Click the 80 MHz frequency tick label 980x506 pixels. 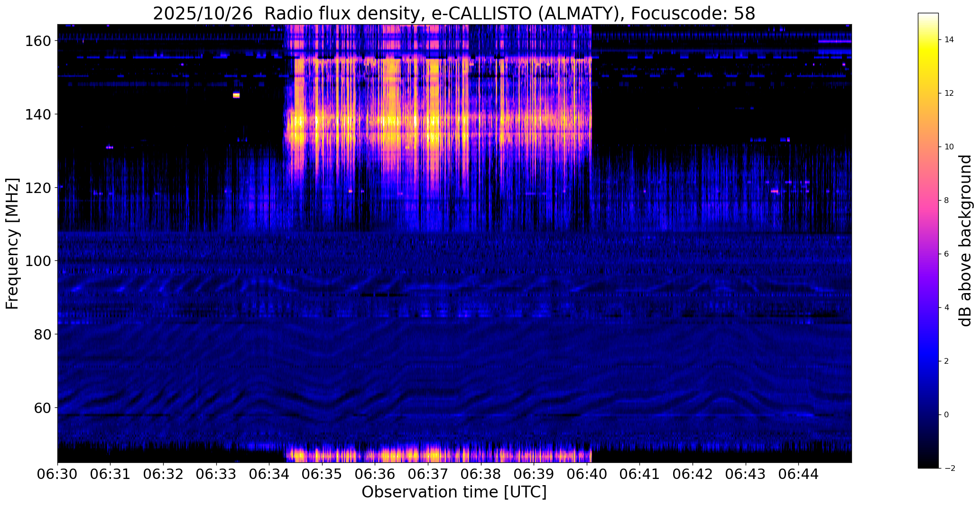click(42, 334)
